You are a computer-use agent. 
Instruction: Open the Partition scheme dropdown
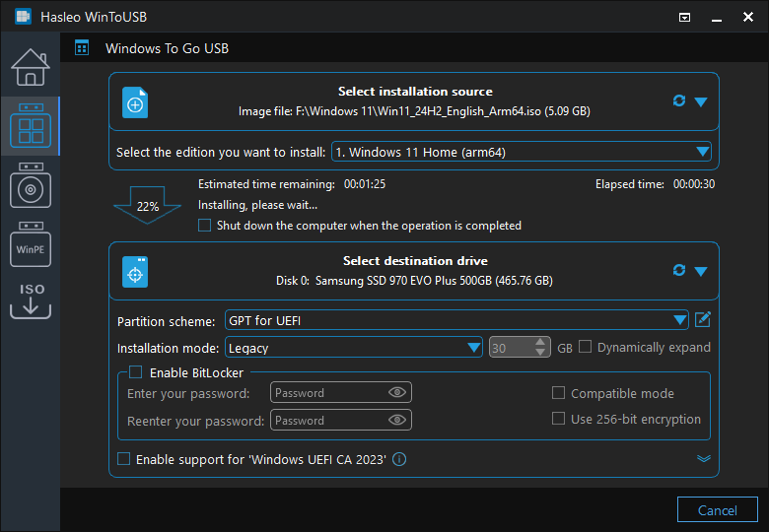[456, 320]
